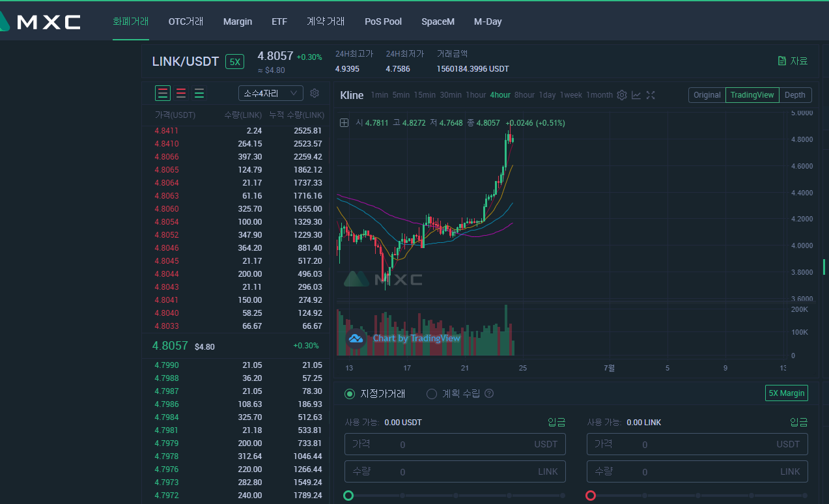Screen dimensions: 829x504
Task: Click the document icon beside 자료
Action: click(781, 61)
